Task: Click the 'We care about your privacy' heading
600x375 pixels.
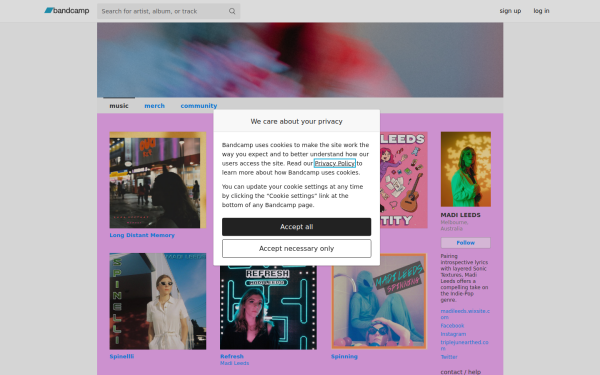Action: [297, 121]
